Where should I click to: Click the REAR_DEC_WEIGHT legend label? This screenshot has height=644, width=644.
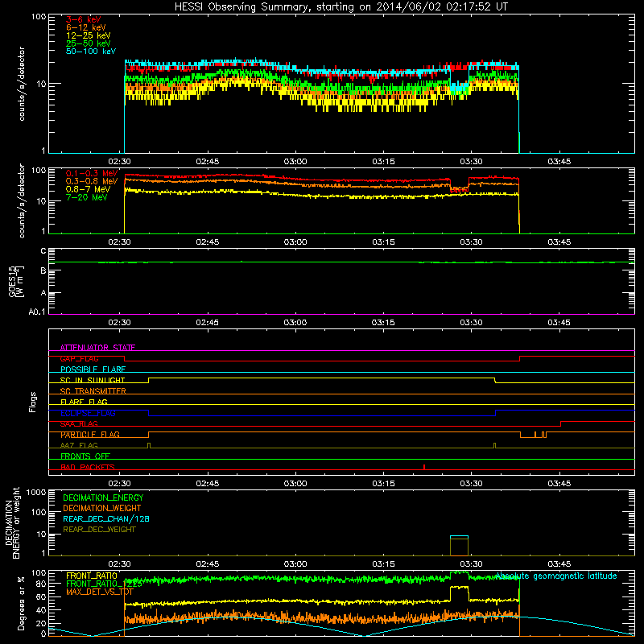click(99, 530)
